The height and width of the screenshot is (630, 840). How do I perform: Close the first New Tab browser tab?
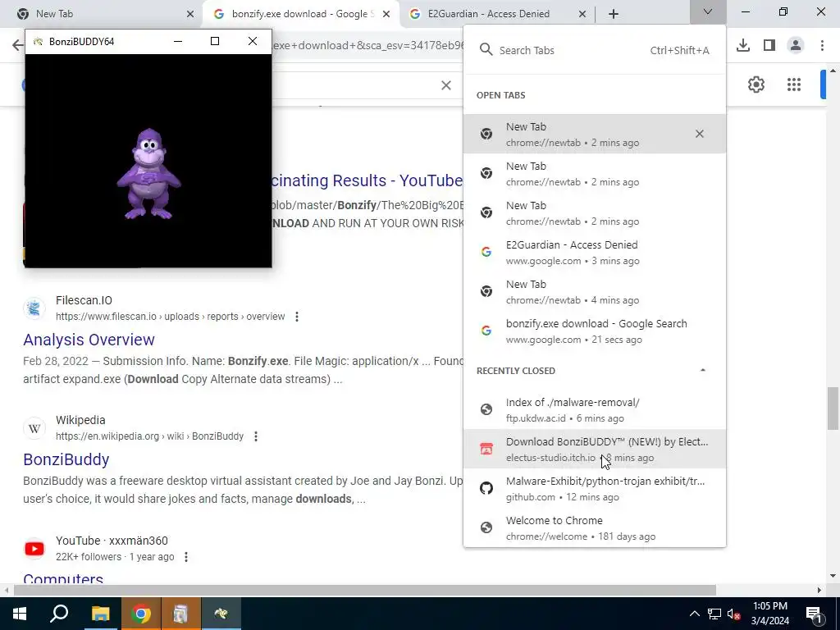click(x=190, y=14)
